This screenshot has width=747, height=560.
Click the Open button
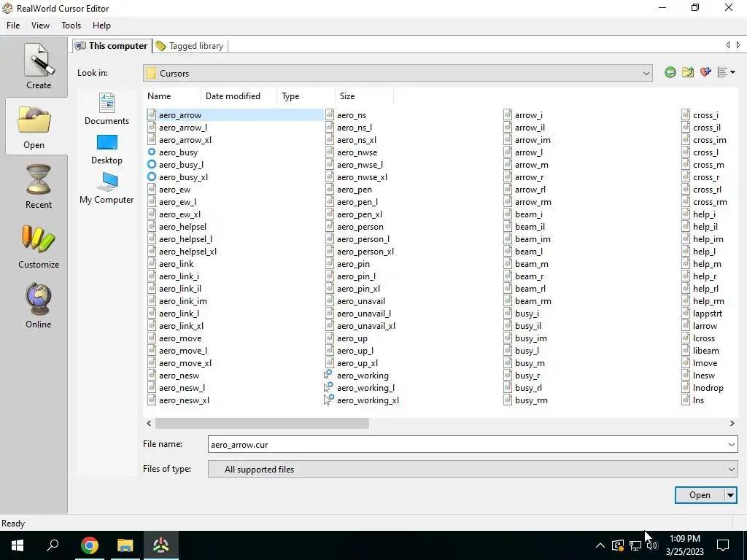[x=700, y=495]
